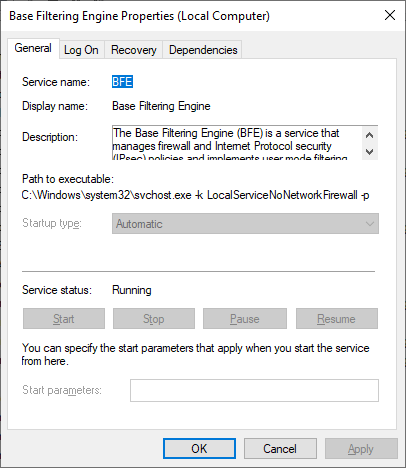
Task: Click the Service status label
Action: coord(57,290)
